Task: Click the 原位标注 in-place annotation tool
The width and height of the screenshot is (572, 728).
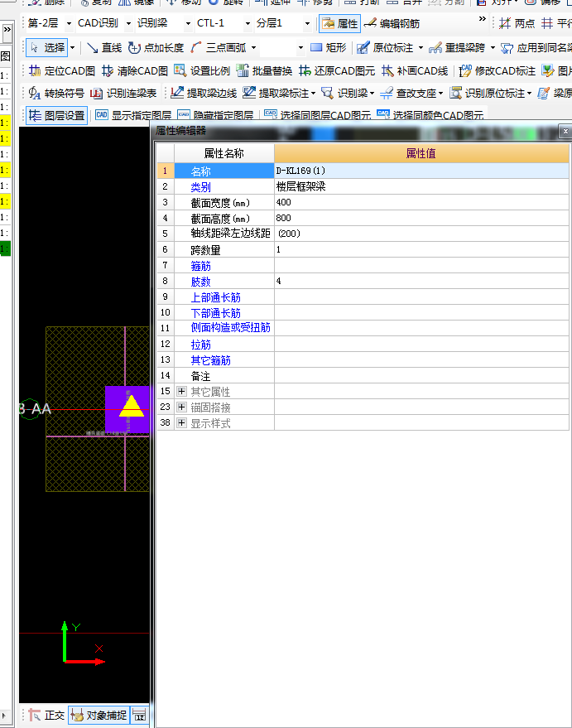Action: [x=385, y=47]
